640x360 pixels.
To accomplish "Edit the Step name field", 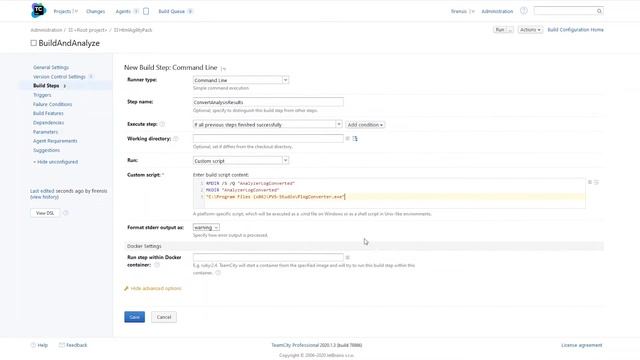I will (268, 102).
